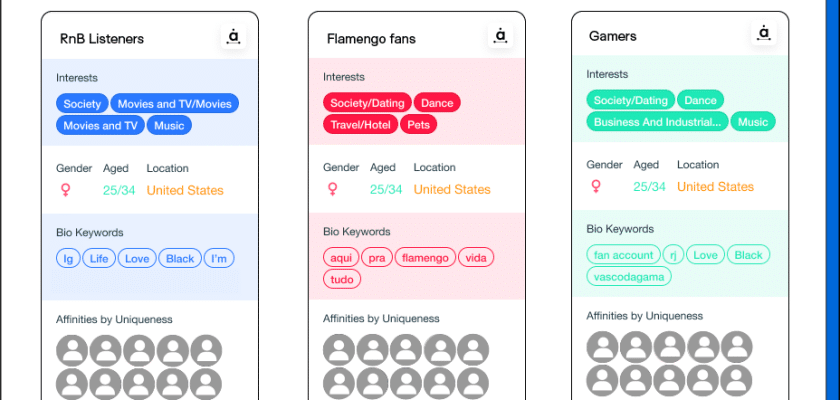Select first affinity avatar in Flamengo fans

tap(339, 349)
